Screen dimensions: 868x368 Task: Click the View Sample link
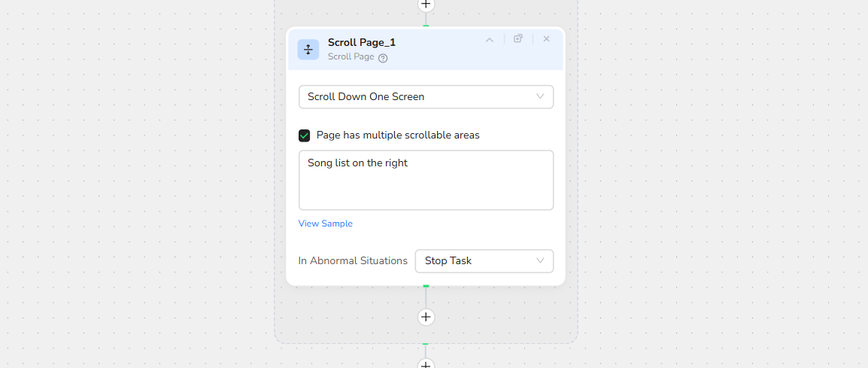tap(325, 224)
